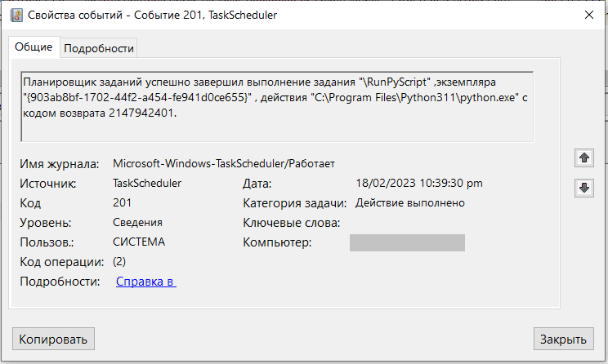The image size is (608, 364).
Task: Click the event code value 201
Action: [123, 203]
